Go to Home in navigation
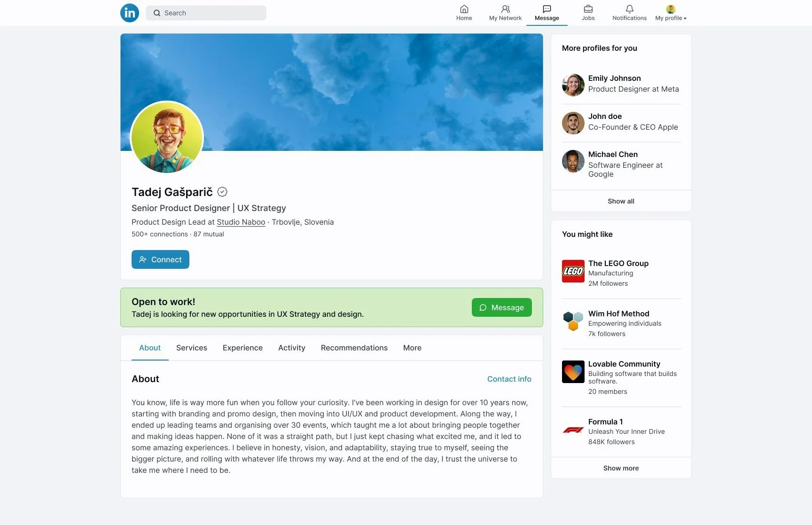Viewport: 812px width, 525px height. [x=464, y=13]
